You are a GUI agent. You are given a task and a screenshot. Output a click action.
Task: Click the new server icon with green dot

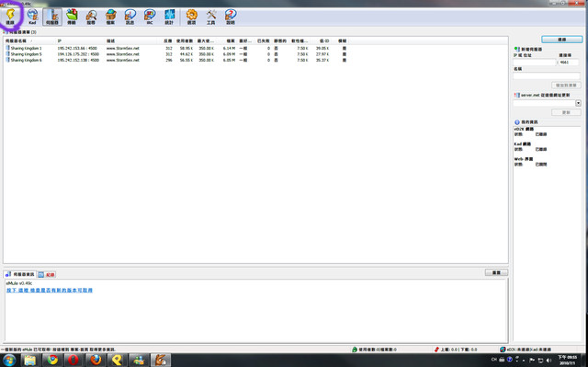point(517,49)
